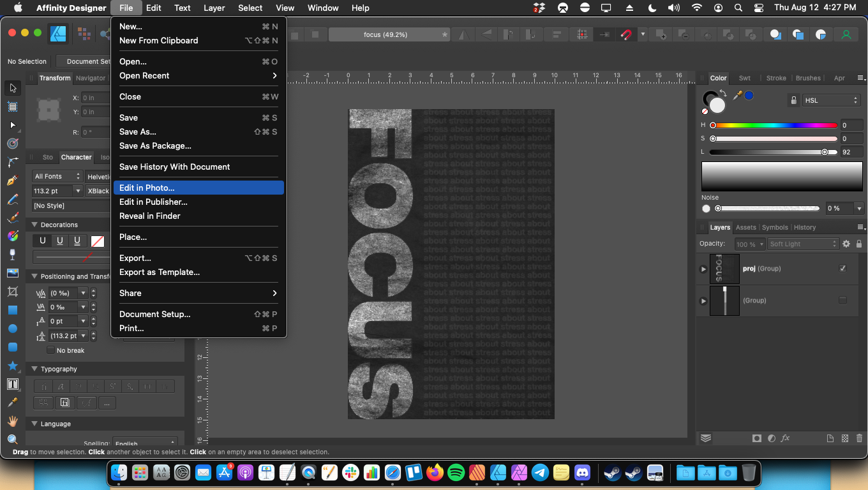Open the Soft Light blend mode dropdown
The width and height of the screenshot is (868, 490).
[802, 244]
